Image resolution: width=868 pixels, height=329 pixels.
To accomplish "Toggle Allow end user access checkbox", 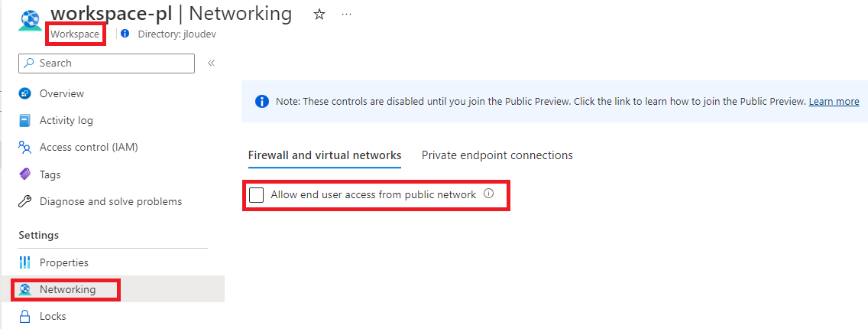I will coord(256,195).
